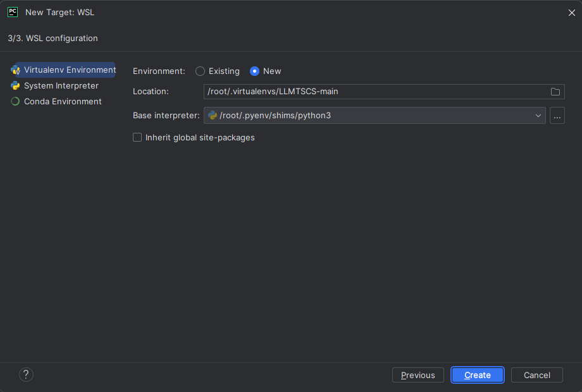
Task: Click into the Location path text field
Action: 373,92
